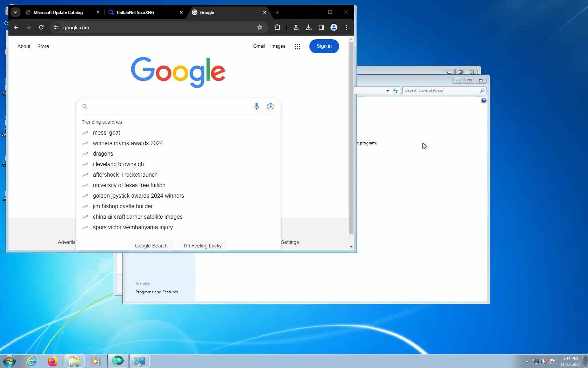This screenshot has height=368, width=588.
Task: Open the Windows Start menu
Action: (x=9, y=361)
